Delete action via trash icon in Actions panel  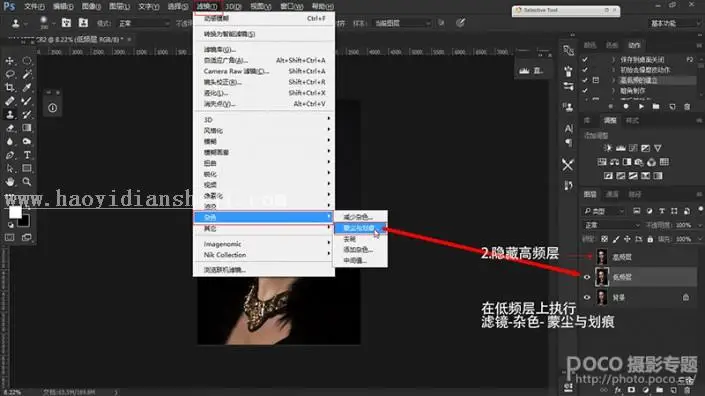(x=687, y=107)
